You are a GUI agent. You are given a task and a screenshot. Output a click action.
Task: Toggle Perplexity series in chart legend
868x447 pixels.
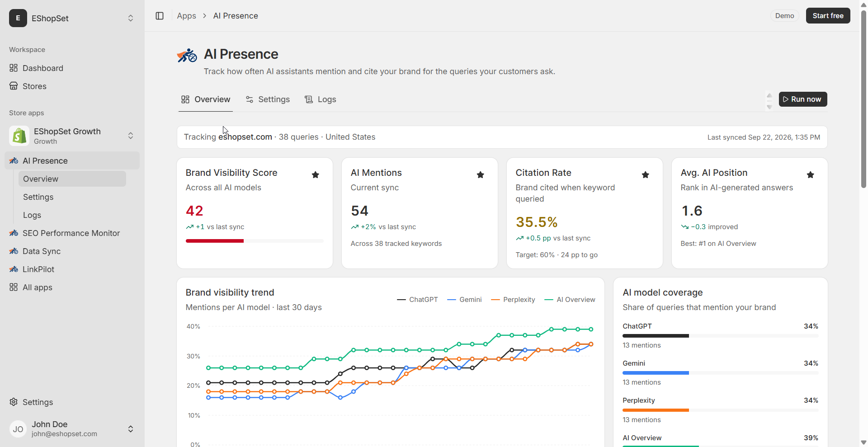click(x=513, y=300)
